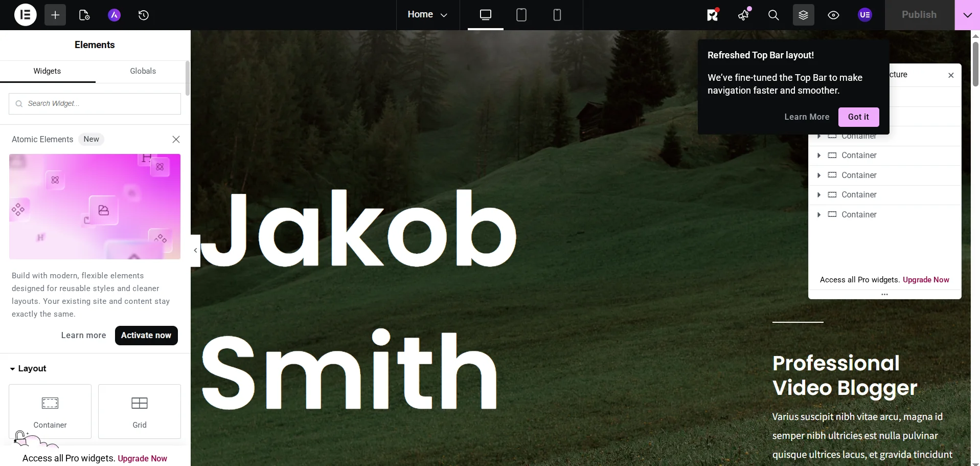Viewport: 980px width, 466px height.
Task: Expand the first Container in Structure panel
Action: coord(818,136)
